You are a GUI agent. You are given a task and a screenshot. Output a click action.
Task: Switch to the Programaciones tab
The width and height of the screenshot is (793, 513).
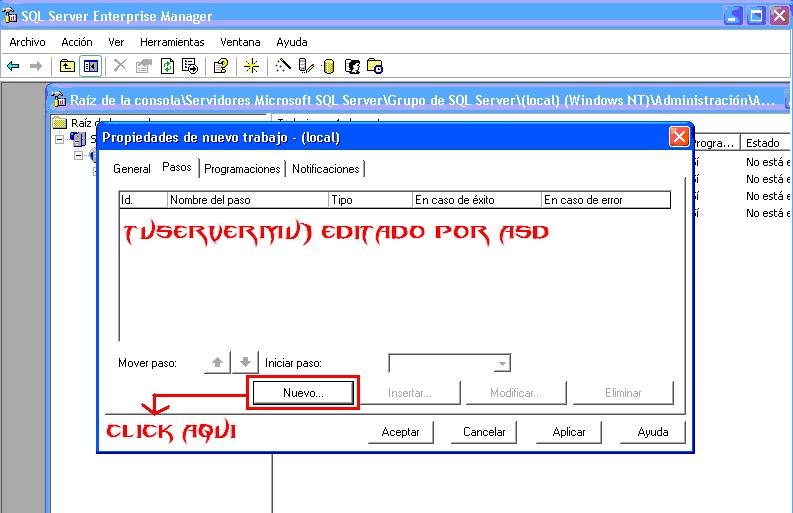point(242,168)
